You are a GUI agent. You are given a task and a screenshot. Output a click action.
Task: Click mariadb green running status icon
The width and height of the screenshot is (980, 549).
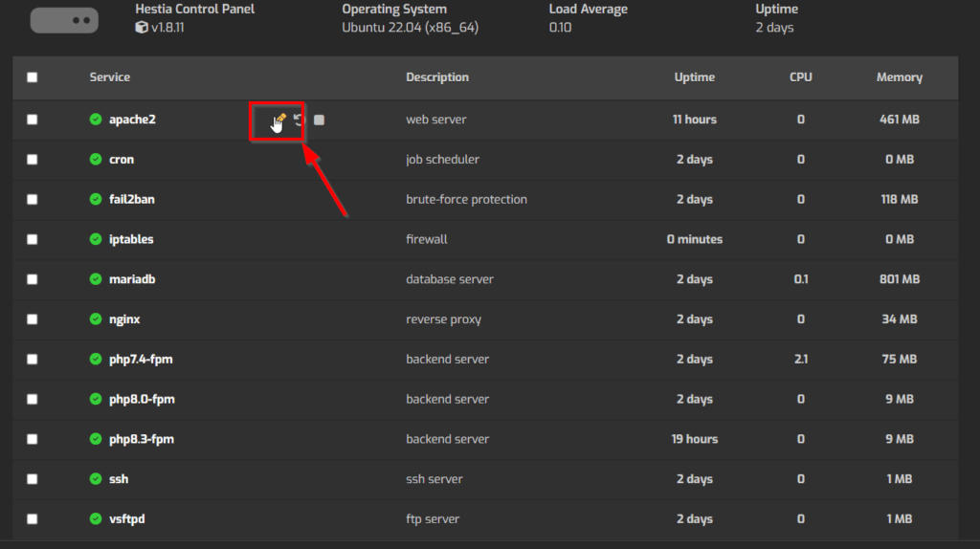click(x=96, y=279)
